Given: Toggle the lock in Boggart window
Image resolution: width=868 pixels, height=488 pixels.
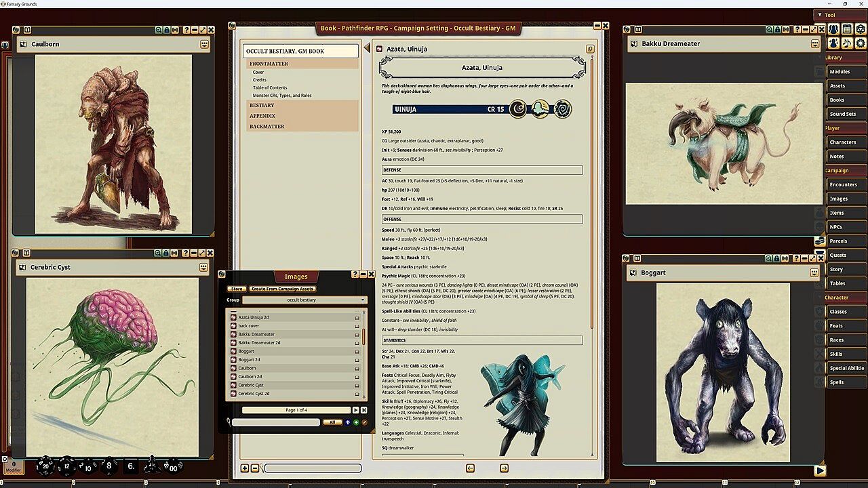Looking at the screenshot, I should click(x=777, y=258).
